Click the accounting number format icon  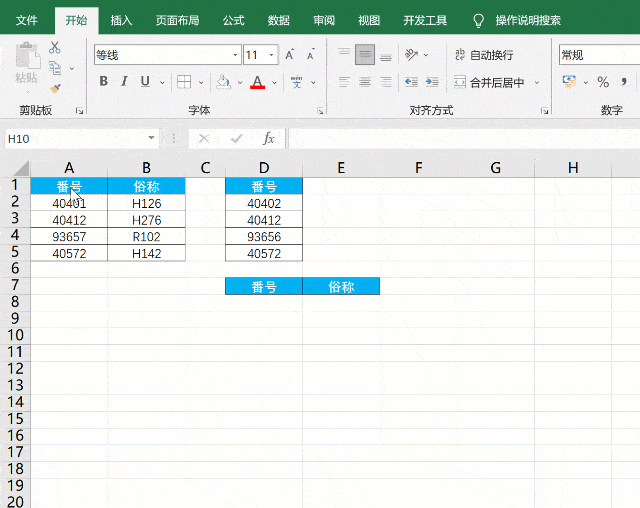[x=569, y=82]
